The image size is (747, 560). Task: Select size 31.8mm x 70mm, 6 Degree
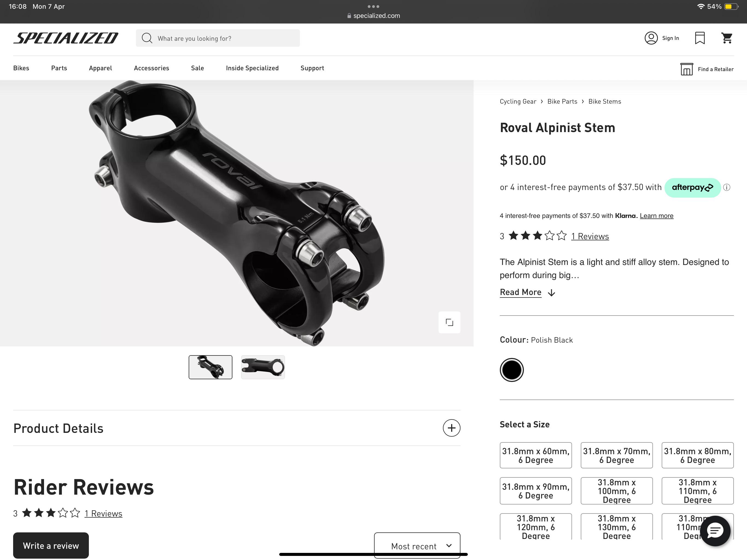coord(616,455)
